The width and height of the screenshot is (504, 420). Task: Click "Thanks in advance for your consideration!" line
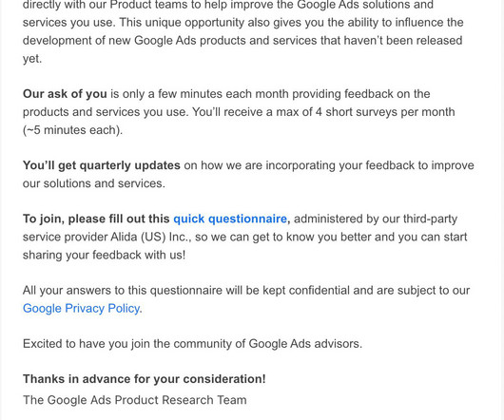tap(145, 379)
